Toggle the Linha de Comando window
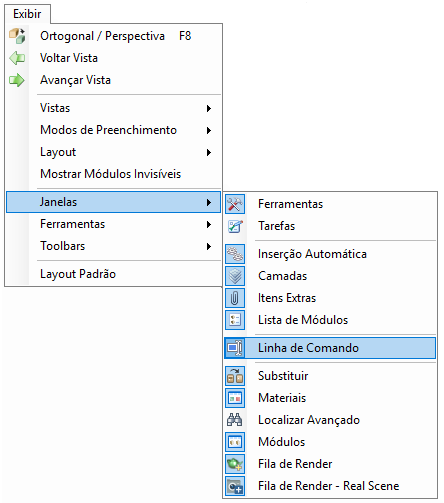444x503 pixels. point(330,348)
